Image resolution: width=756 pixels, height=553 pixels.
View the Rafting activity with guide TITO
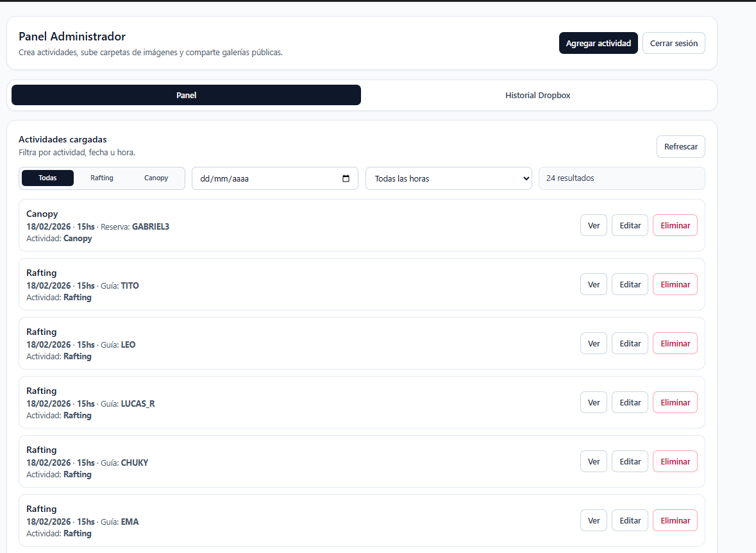[x=594, y=284]
